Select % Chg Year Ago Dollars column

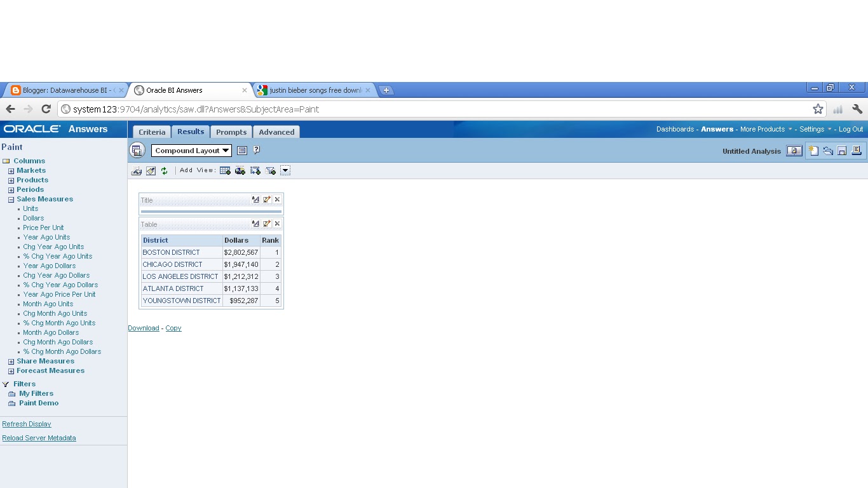point(60,285)
